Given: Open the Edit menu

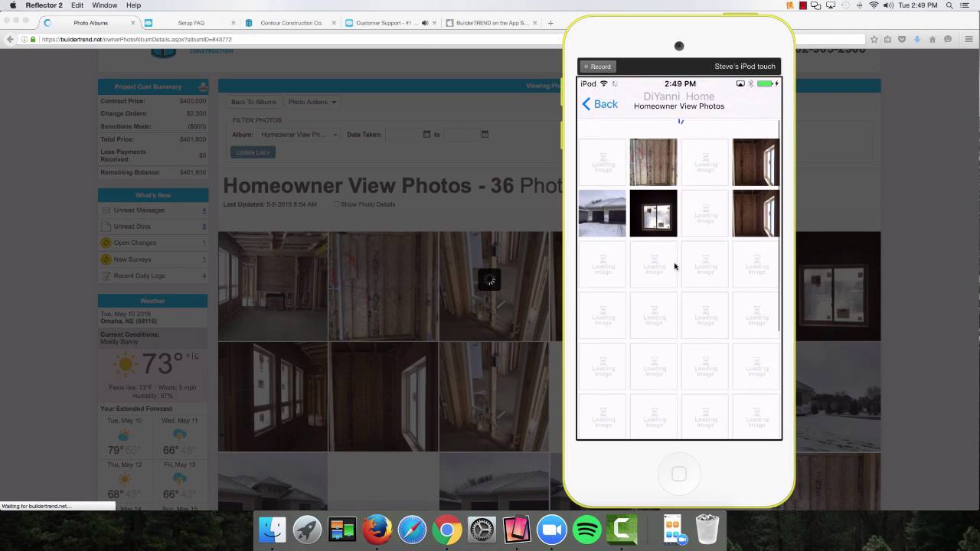Looking at the screenshot, I should click(77, 5).
